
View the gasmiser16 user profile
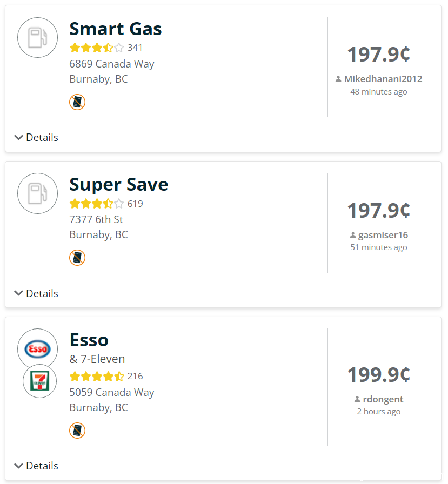pyautogui.click(x=383, y=235)
